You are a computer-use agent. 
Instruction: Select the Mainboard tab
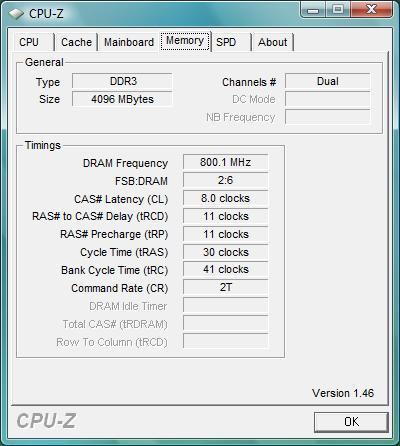point(129,42)
